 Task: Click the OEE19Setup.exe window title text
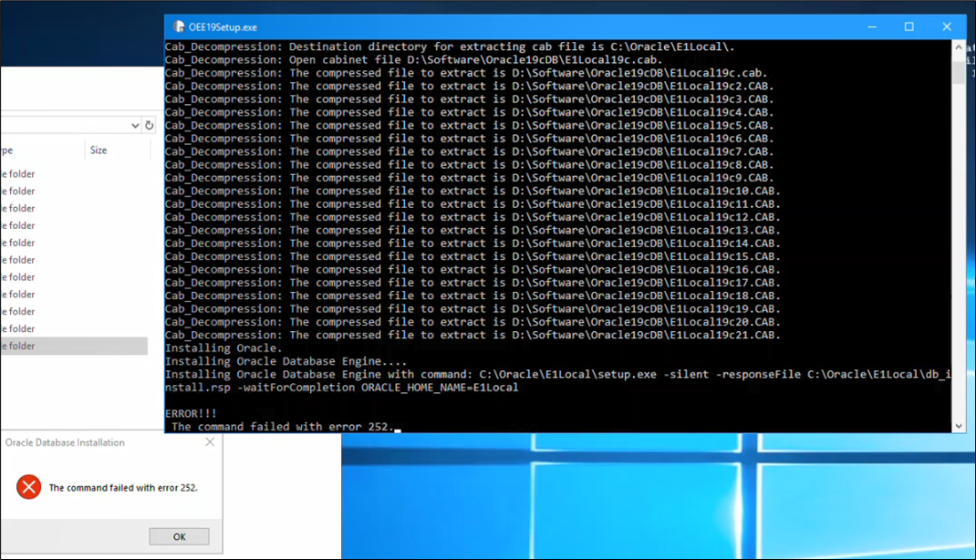click(223, 27)
